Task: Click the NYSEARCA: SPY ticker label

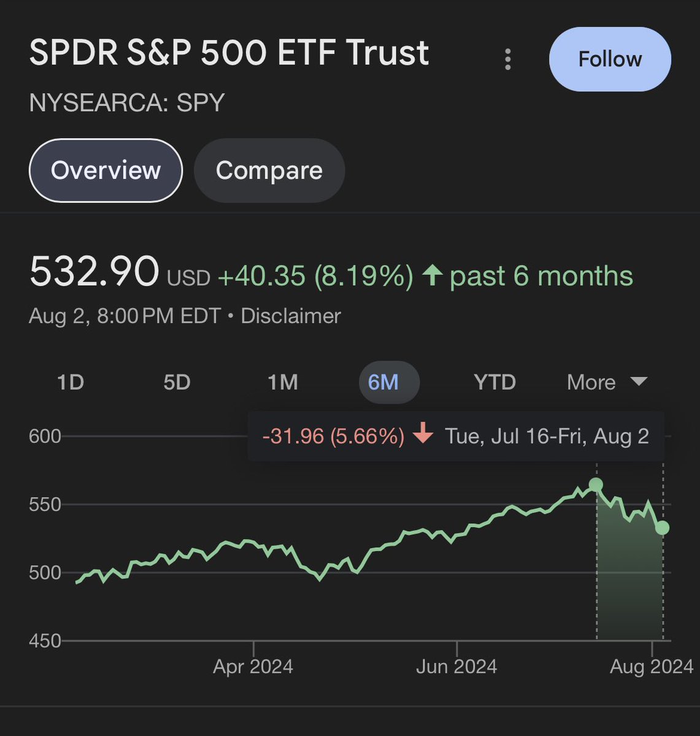Action: pyautogui.click(x=127, y=102)
